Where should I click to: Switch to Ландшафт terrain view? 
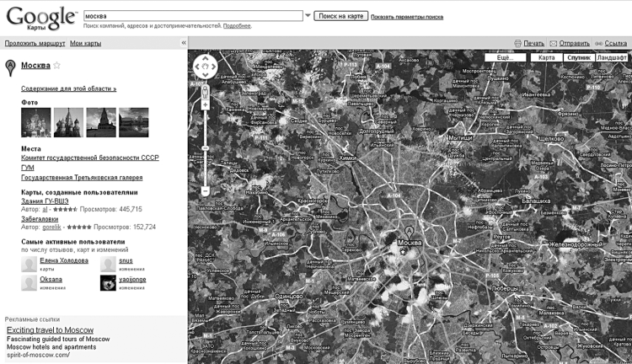tap(612, 57)
